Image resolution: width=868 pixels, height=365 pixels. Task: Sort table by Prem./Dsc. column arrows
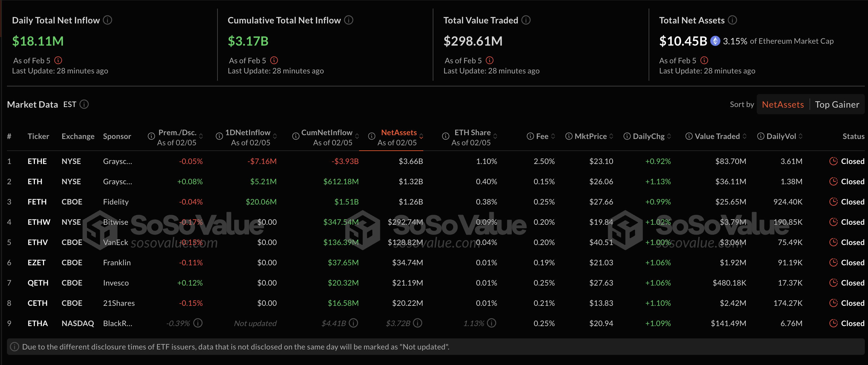(201, 136)
